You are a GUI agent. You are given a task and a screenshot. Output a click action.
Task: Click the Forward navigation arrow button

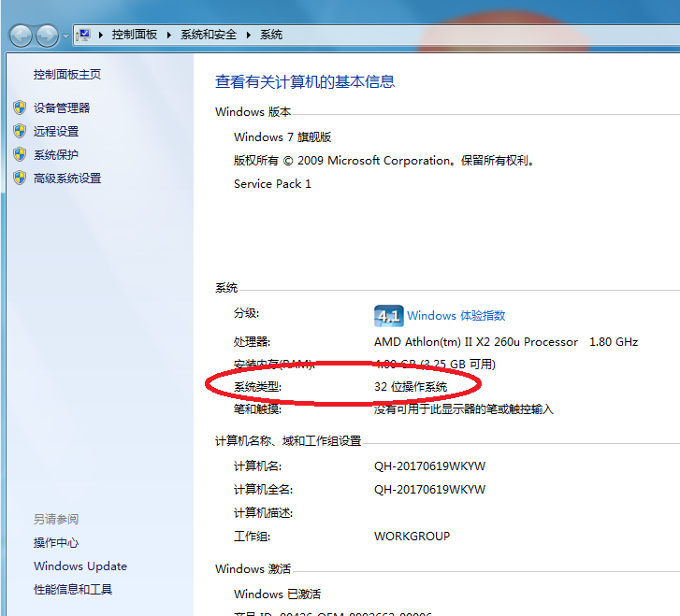47,36
